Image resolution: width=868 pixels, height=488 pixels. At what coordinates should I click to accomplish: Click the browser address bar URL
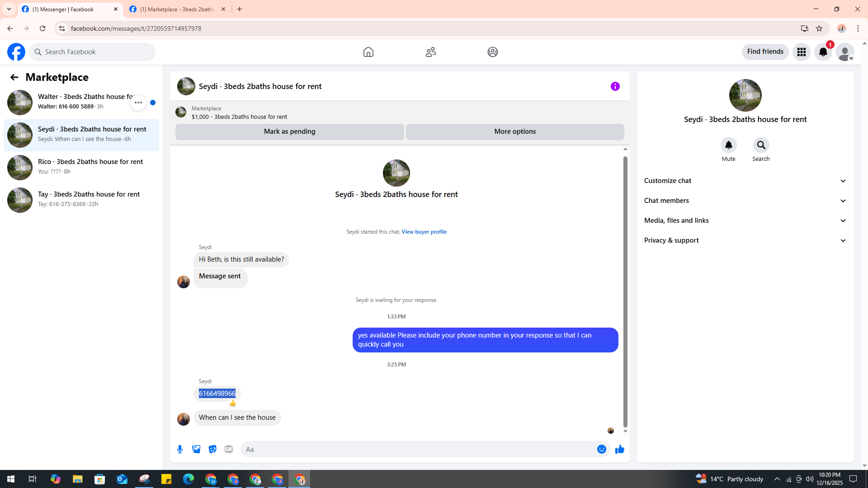pyautogui.click(x=136, y=28)
